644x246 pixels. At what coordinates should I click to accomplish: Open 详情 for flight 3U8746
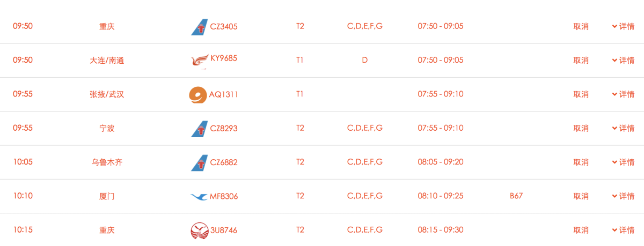pyautogui.click(x=623, y=230)
